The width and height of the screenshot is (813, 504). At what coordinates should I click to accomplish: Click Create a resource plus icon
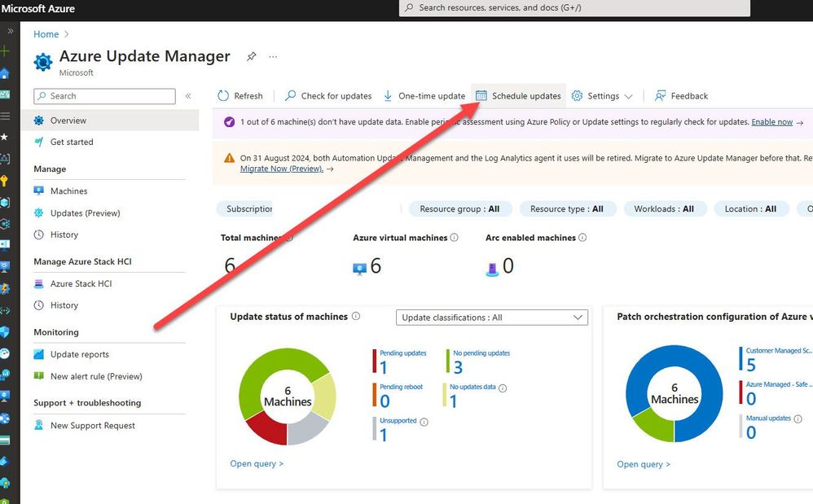(x=5, y=50)
